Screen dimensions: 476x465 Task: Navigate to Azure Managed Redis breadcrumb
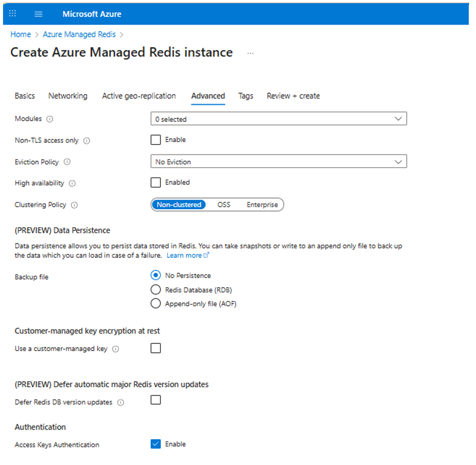(x=79, y=35)
